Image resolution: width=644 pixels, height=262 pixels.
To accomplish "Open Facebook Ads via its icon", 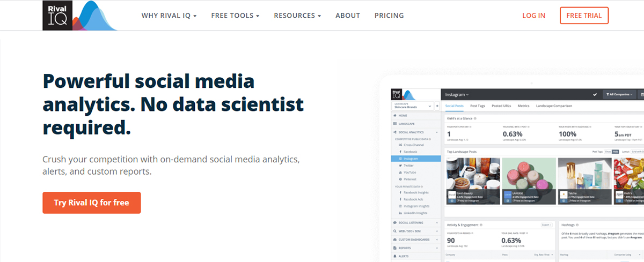I will 400,199.
